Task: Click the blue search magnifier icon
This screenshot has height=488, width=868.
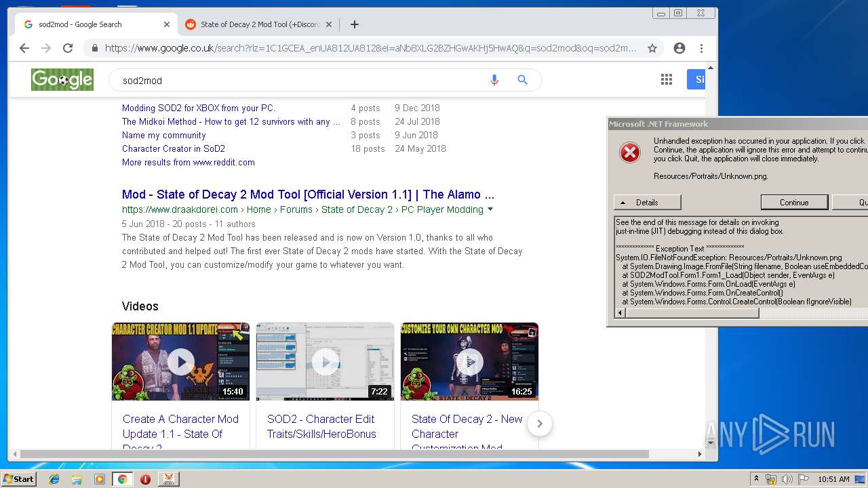Action: tap(522, 80)
